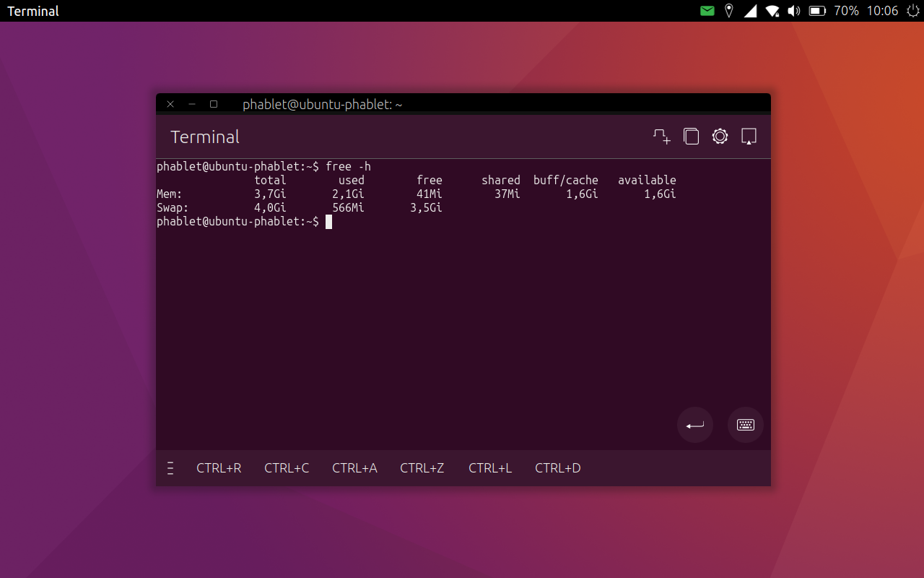Screen dimensions: 924x578
Task: Open the sound volume indicator
Action: pos(794,11)
